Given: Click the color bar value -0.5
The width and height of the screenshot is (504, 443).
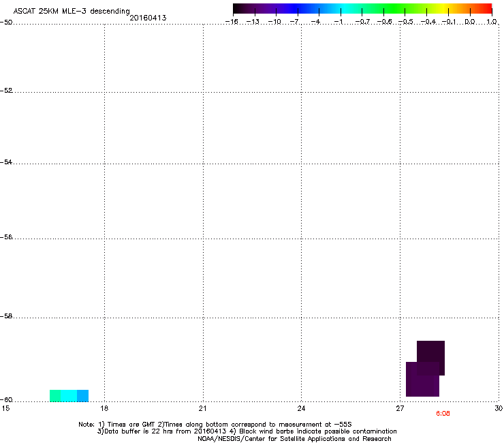Looking at the screenshot, I should click(x=406, y=22).
